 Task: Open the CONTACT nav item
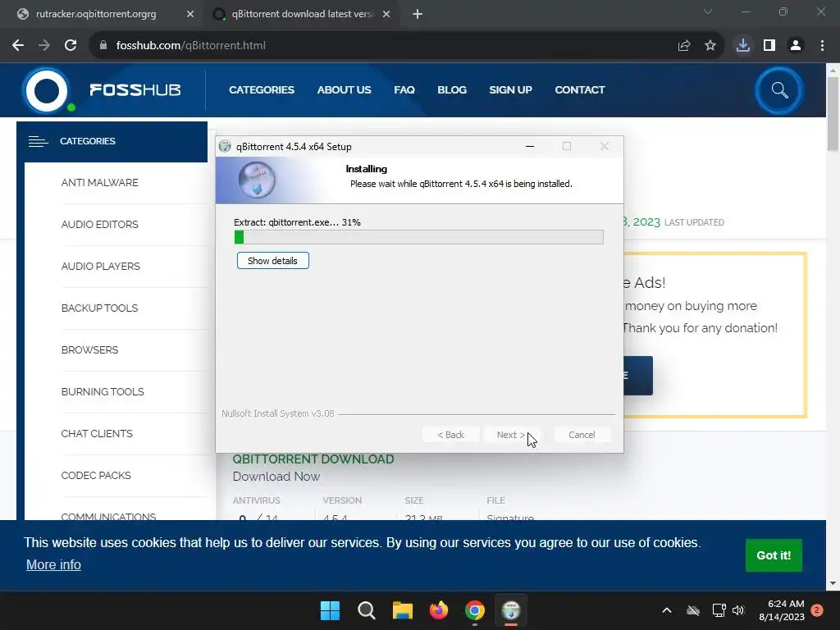tap(580, 90)
